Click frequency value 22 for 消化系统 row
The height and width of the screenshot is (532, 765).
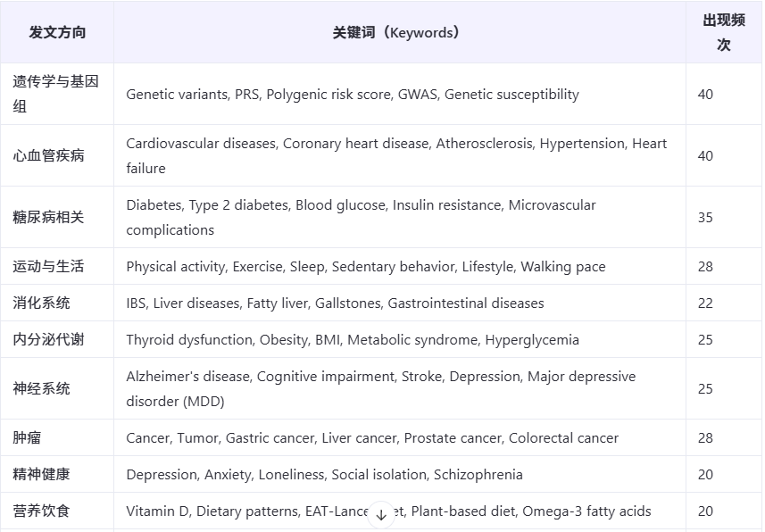705,303
